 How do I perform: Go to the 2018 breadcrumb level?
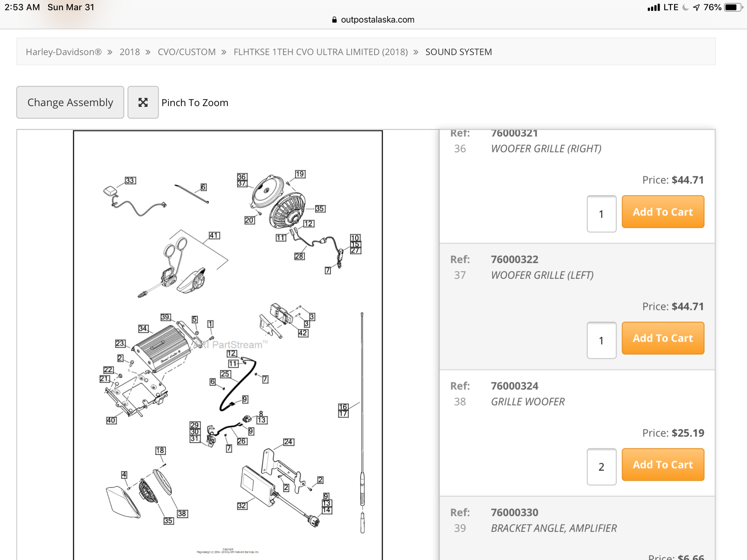point(130,52)
